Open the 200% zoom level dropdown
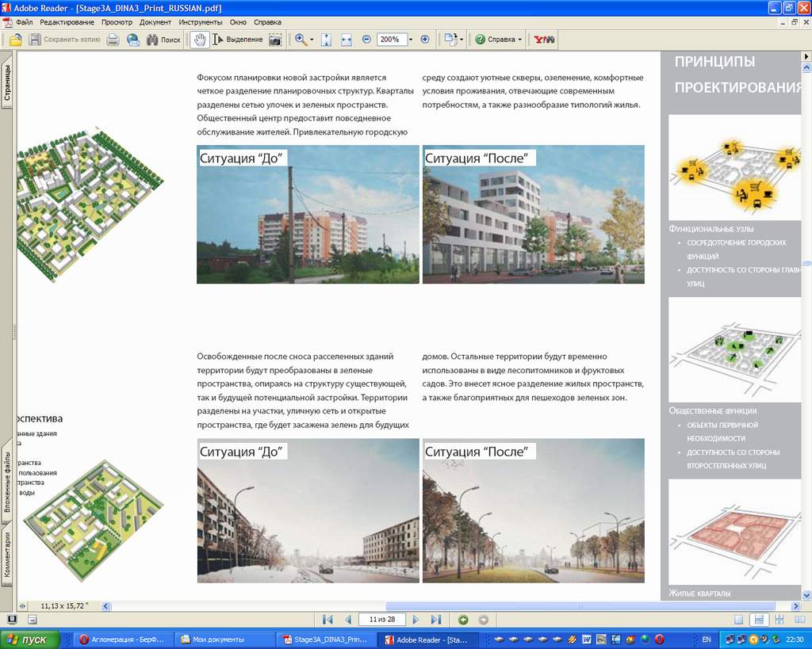The height and width of the screenshot is (649, 812). (410, 40)
